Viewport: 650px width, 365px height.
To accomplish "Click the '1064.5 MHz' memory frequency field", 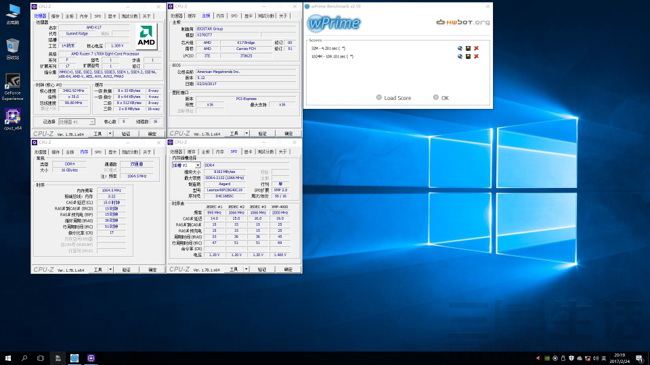I will [x=111, y=190].
